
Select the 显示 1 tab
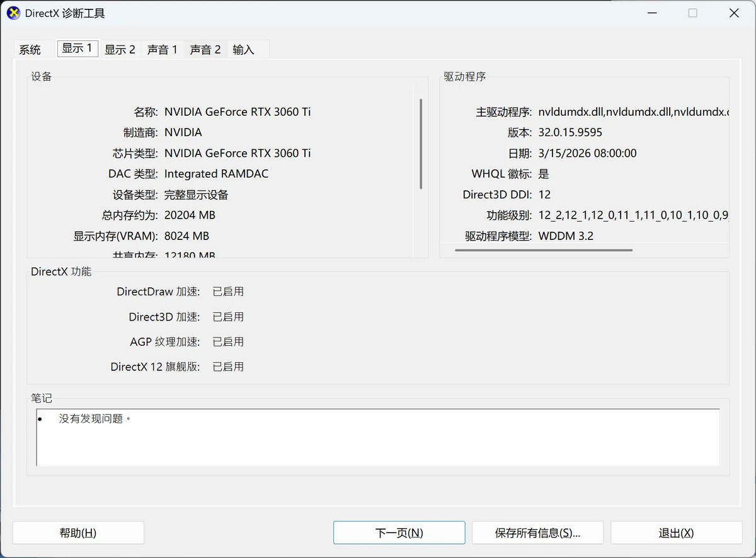(77, 48)
